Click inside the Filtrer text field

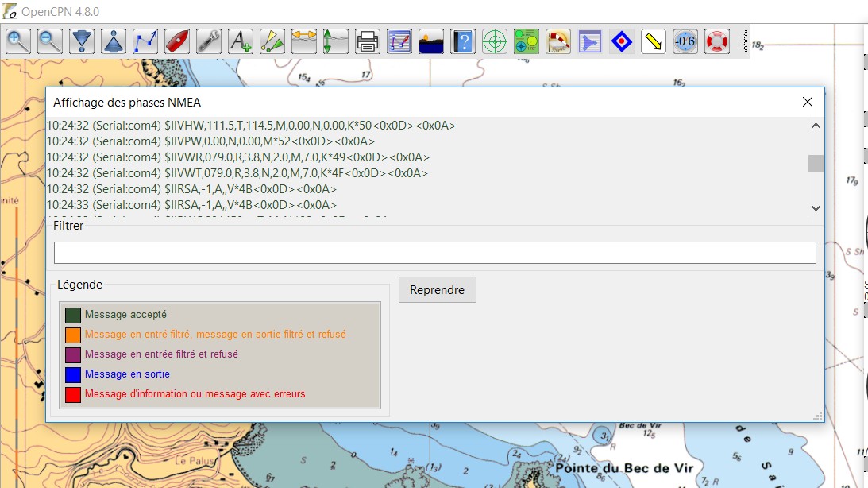click(435, 253)
